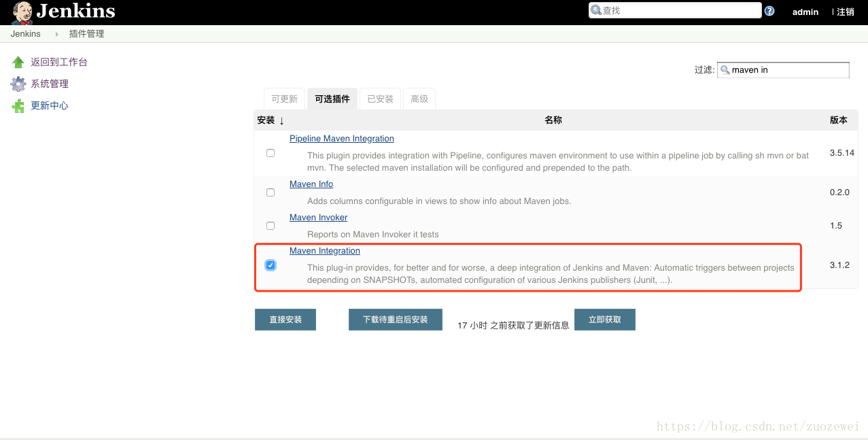
Task: Click the Jenkins title text in header
Action: (75, 12)
